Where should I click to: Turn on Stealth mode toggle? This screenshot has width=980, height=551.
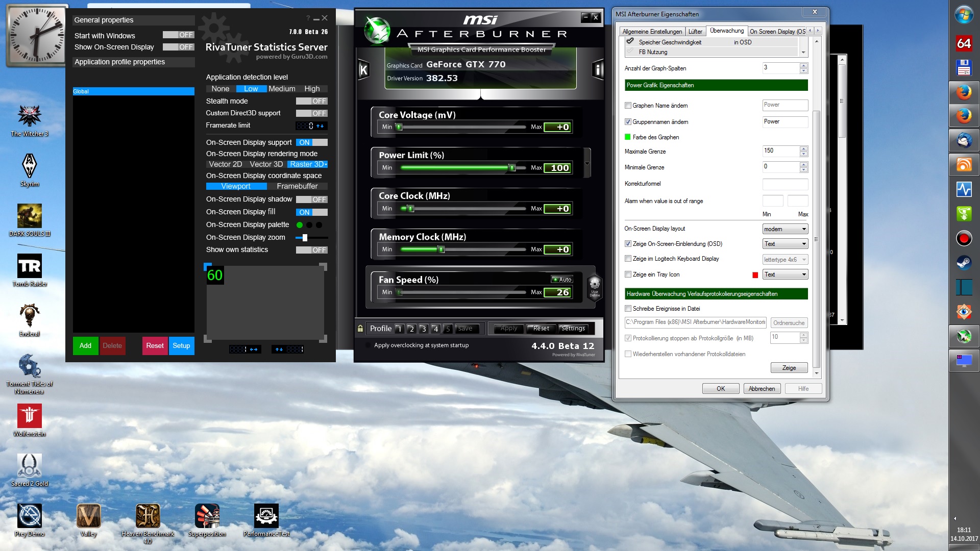(x=311, y=101)
